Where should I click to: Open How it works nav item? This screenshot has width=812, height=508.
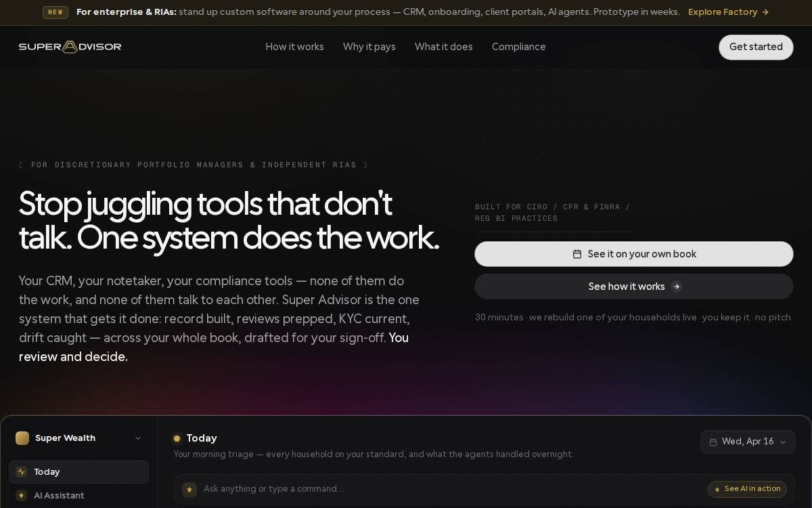294,47
